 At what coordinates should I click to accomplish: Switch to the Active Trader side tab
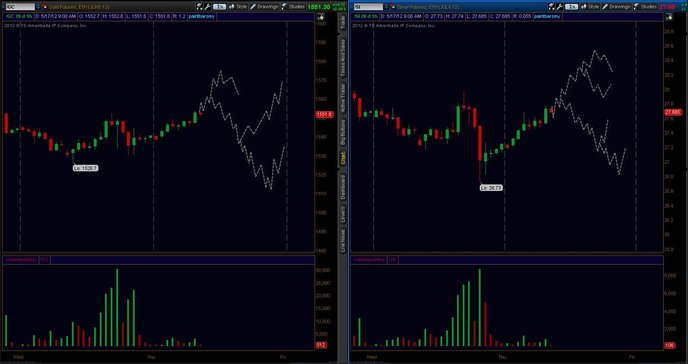343,98
